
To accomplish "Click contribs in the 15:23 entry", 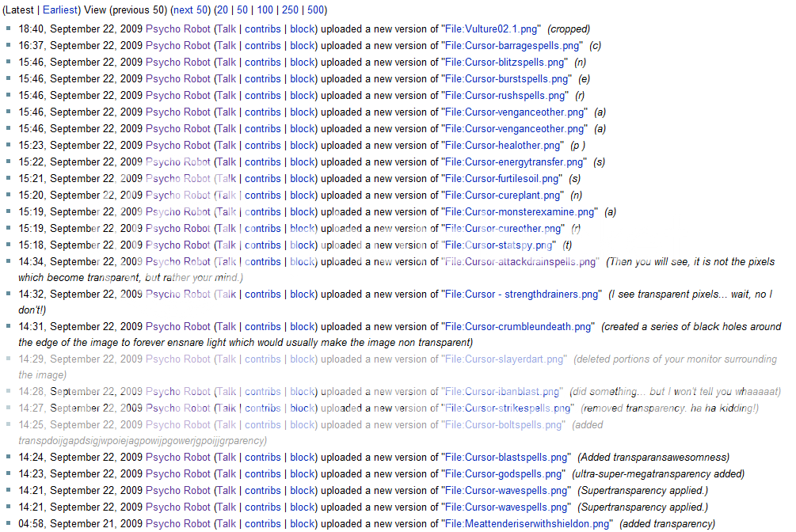I will pyautogui.click(x=262, y=145).
